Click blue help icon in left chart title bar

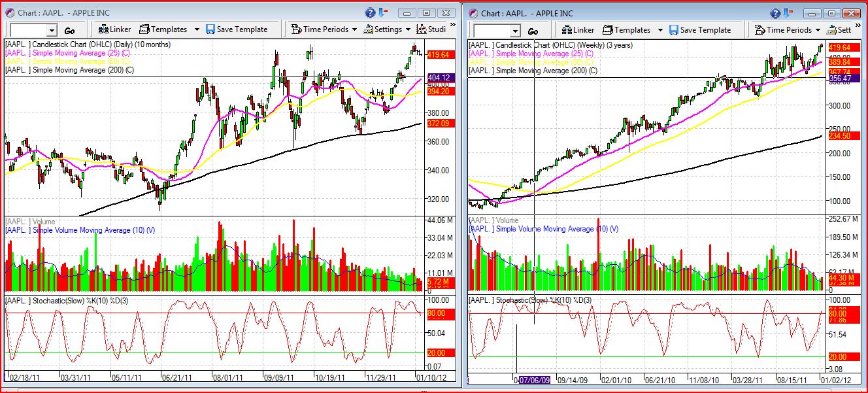pos(370,12)
